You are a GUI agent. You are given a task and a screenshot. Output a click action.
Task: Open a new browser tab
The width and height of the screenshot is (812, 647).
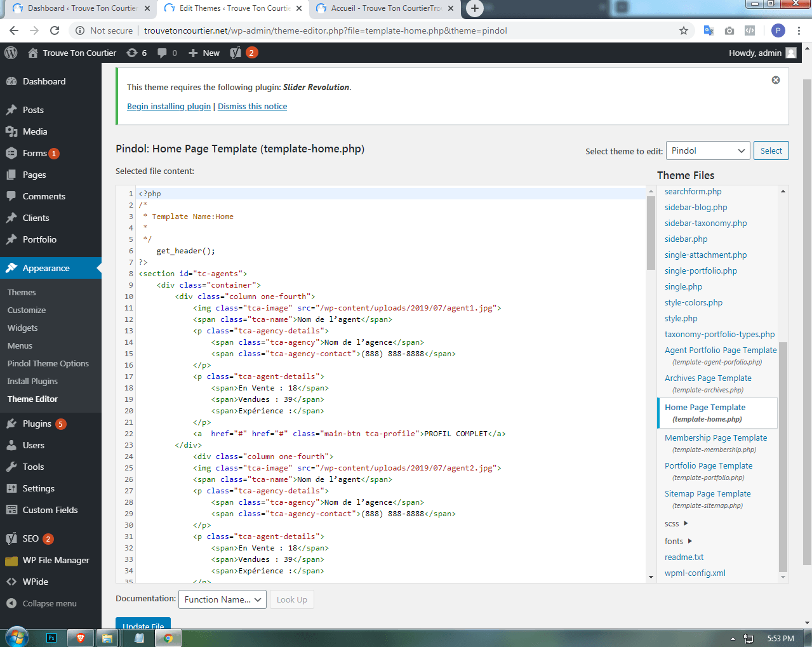[475, 8]
